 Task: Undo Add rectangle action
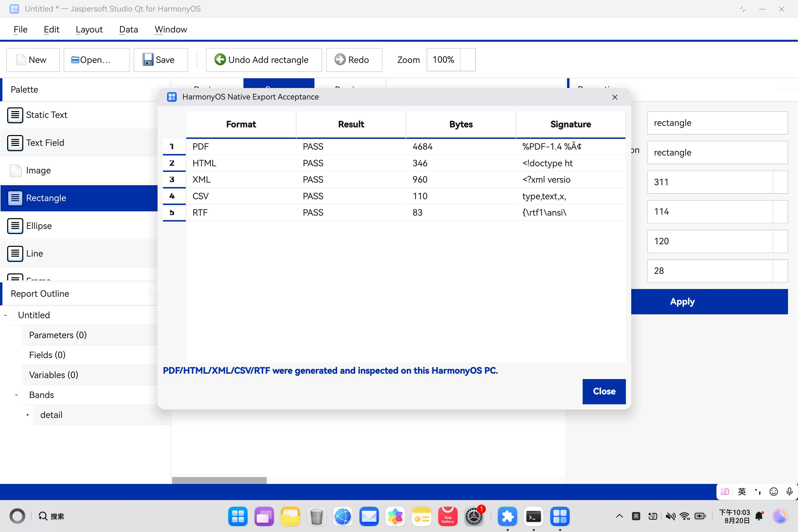pyautogui.click(x=264, y=60)
